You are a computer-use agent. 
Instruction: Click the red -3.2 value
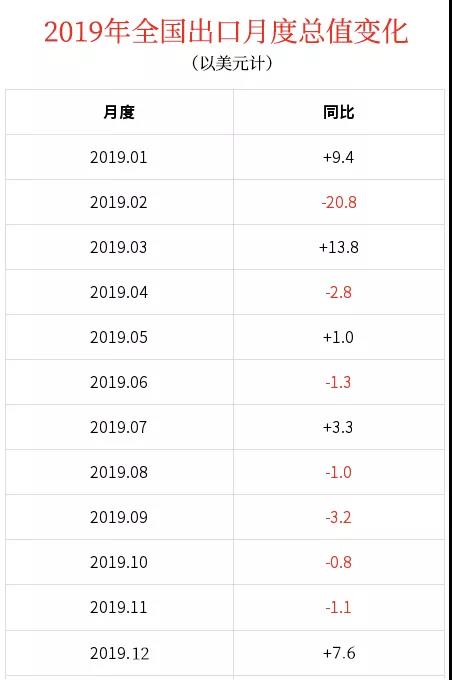coord(338,517)
